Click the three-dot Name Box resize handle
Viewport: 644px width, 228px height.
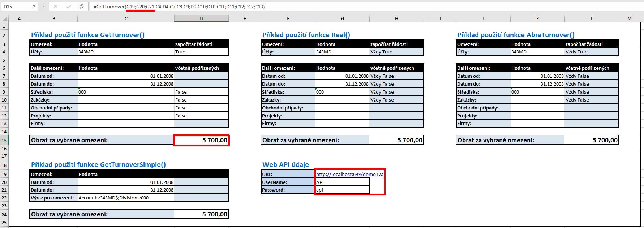pos(43,7)
